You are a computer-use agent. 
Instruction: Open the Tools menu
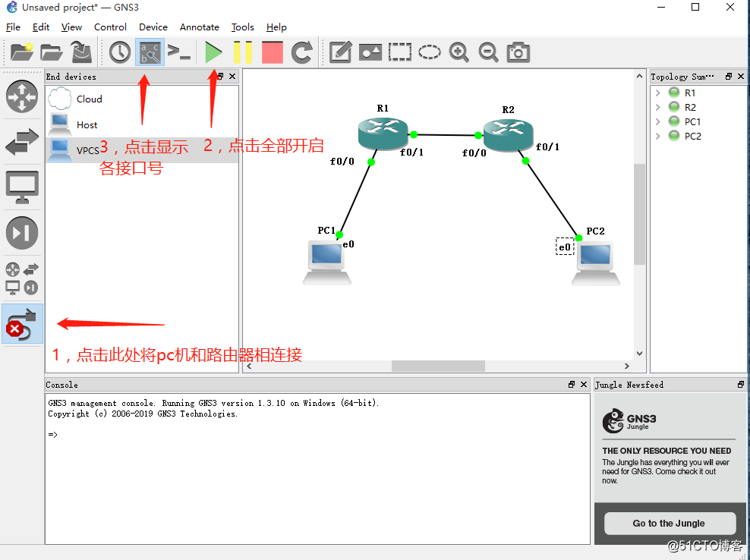coord(242,27)
